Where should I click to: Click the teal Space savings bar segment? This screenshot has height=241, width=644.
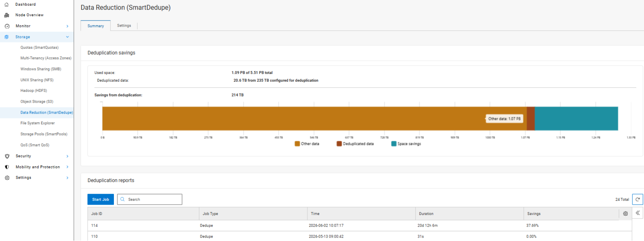click(x=576, y=119)
